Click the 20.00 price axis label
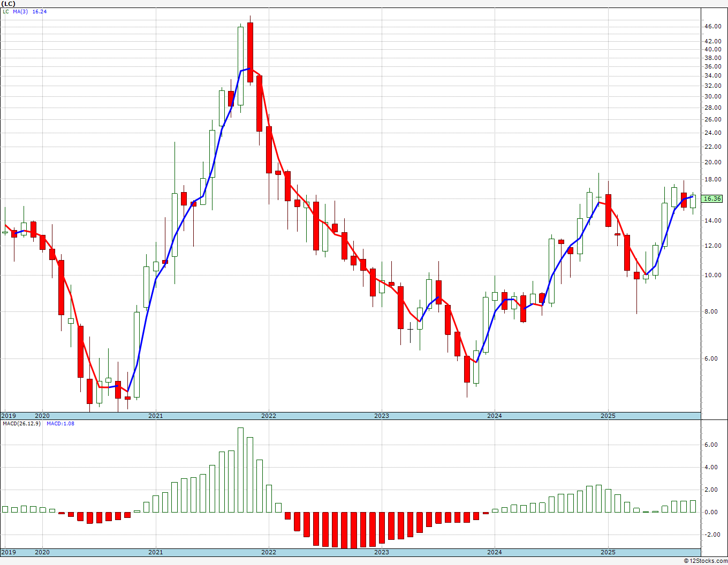This screenshot has width=728, height=565. pos(712,163)
